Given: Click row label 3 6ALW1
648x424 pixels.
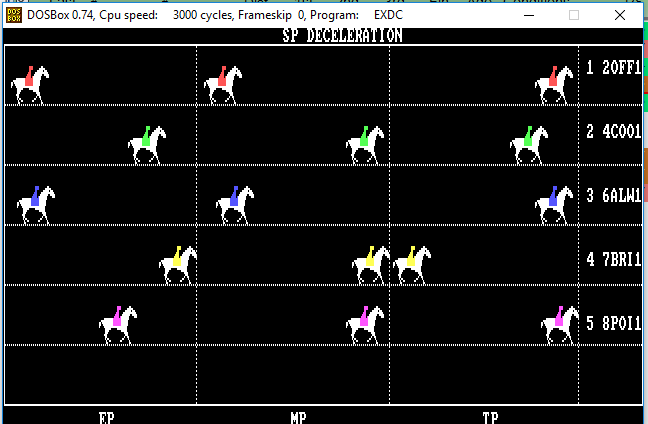Looking at the screenshot, I should tap(613, 195).
